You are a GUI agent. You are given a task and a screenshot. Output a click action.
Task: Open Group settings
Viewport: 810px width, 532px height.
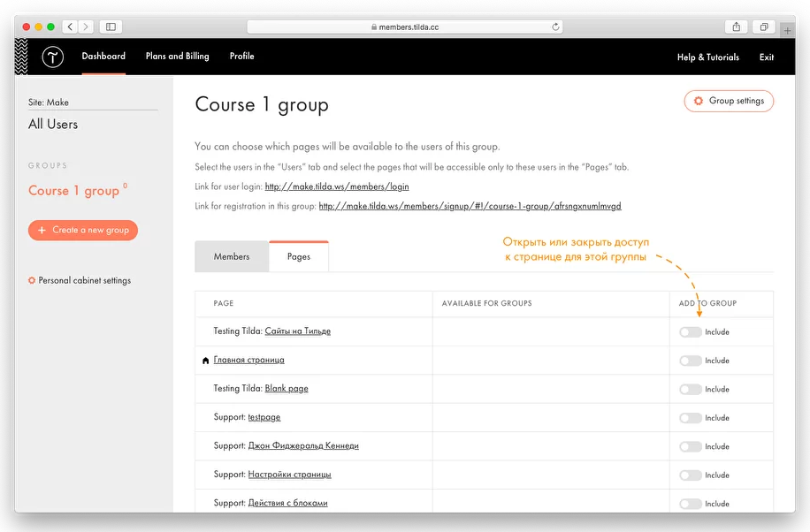pyautogui.click(x=729, y=102)
